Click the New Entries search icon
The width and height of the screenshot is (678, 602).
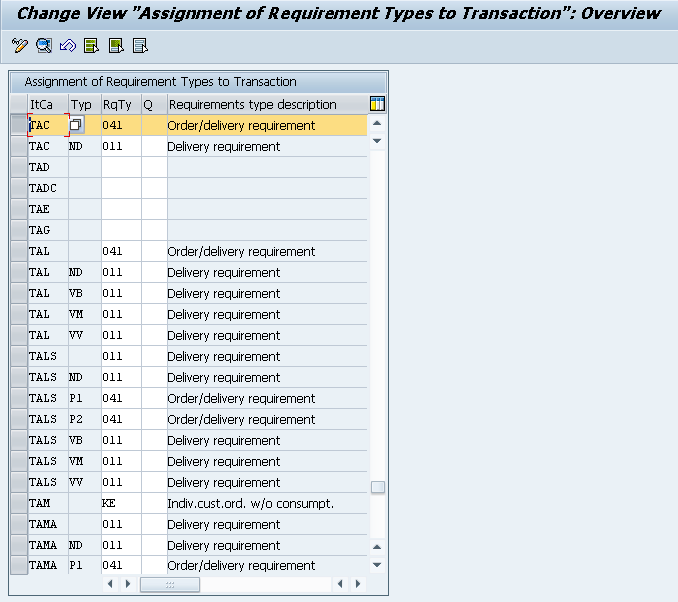tap(44, 45)
